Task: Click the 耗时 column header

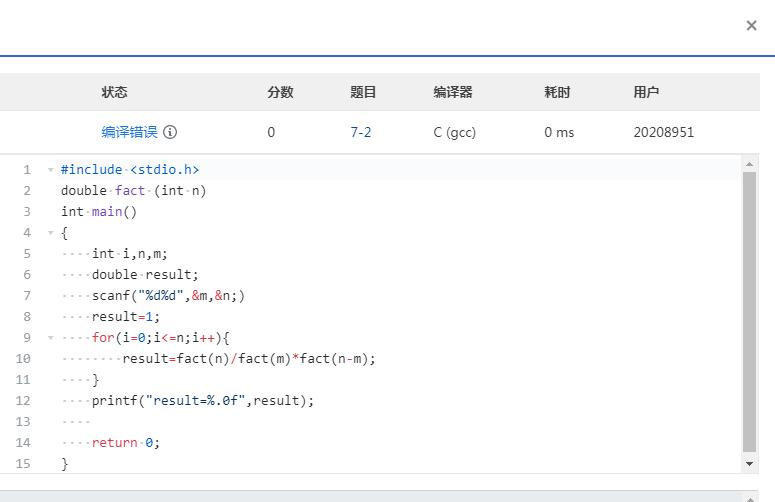Action: click(557, 92)
